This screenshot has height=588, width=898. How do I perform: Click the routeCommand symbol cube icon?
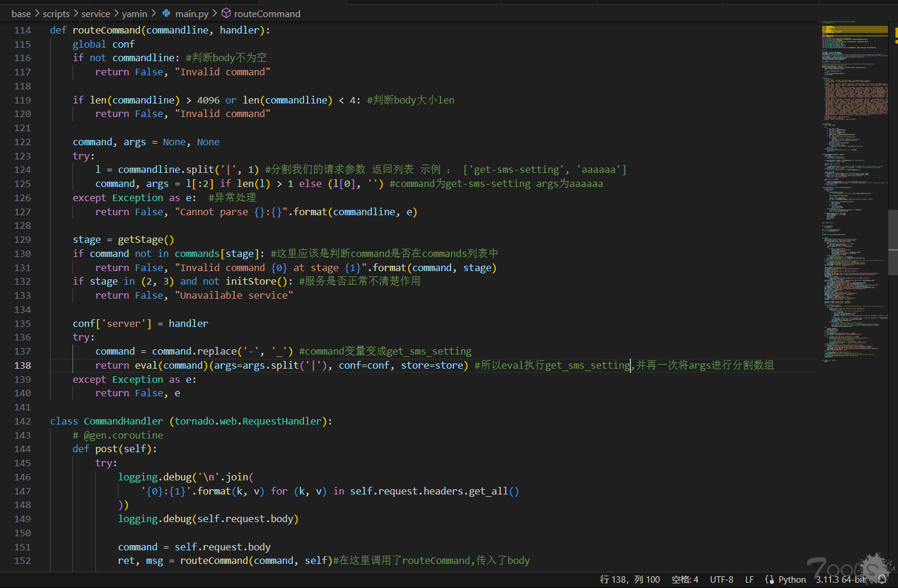pyautogui.click(x=226, y=14)
